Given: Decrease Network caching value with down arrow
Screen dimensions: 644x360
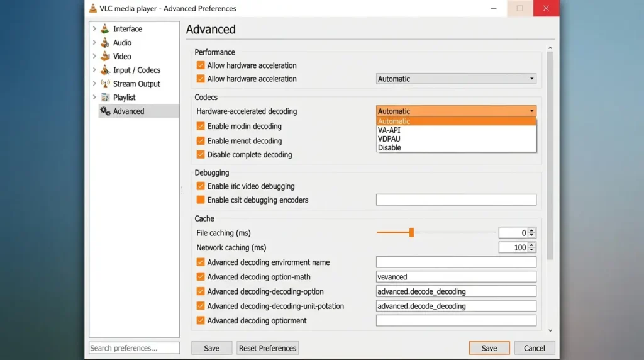Looking at the screenshot, I should pyautogui.click(x=531, y=250).
